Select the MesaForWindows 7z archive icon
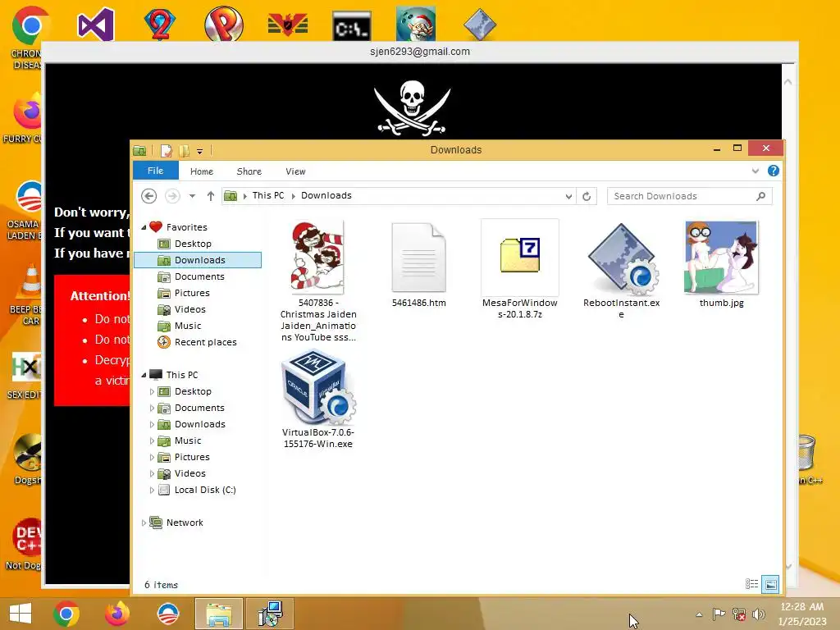 coord(519,257)
